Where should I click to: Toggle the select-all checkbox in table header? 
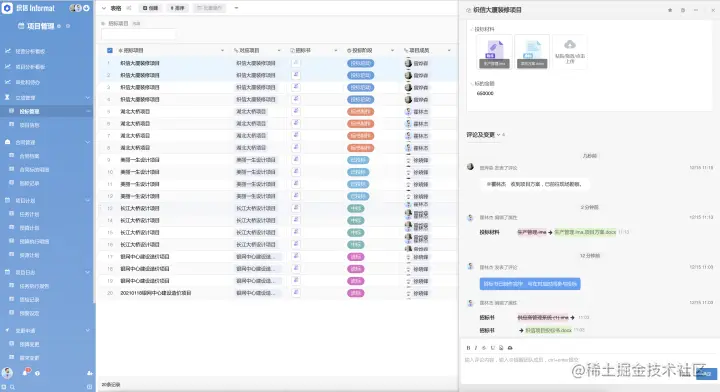(110, 50)
